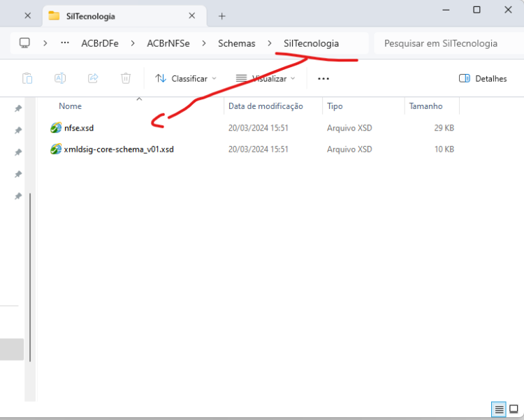Close the tab left of SilTecnologia
Viewport: 524px width, 420px height.
pyautogui.click(x=28, y=15)
